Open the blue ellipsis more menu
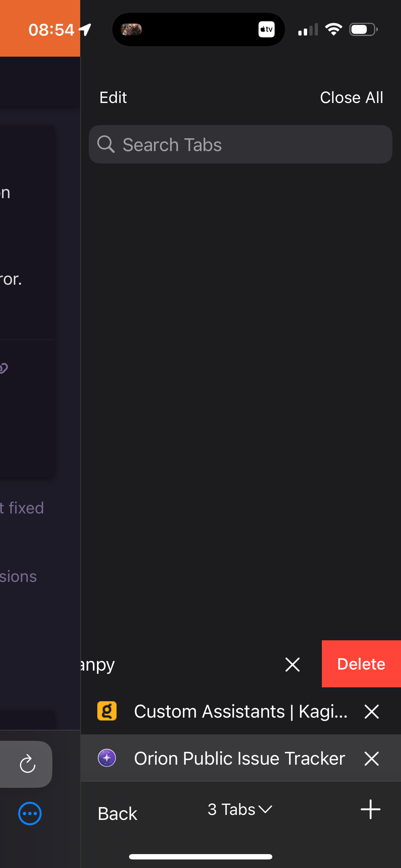Viewport: 401px width, 868px height. [30, 813]
